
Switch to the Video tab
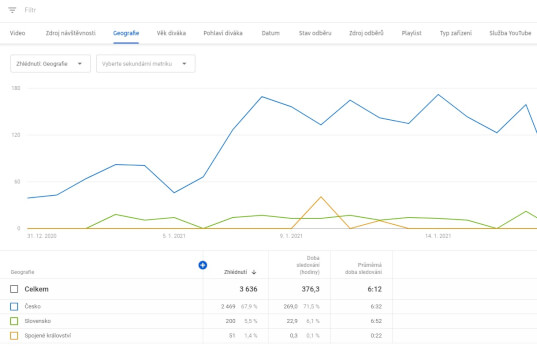tap(17, 33)
